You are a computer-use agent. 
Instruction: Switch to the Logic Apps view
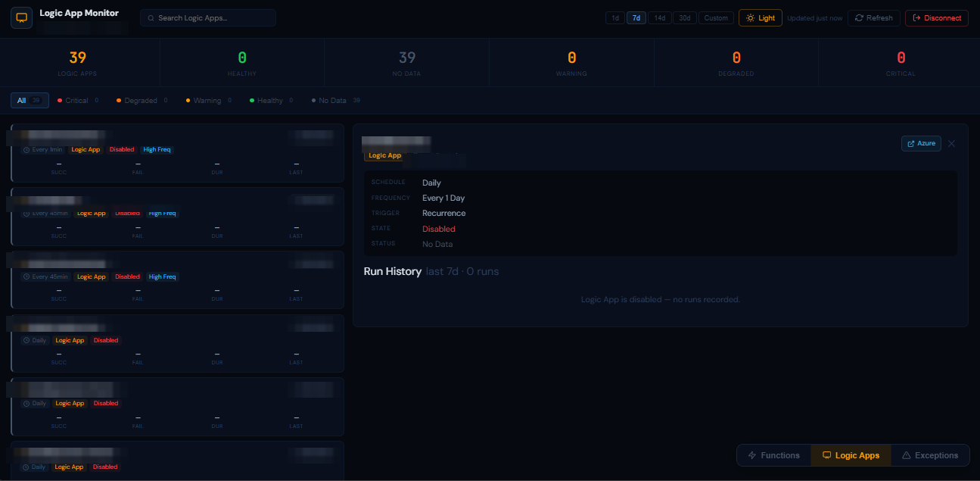point(851,455)
